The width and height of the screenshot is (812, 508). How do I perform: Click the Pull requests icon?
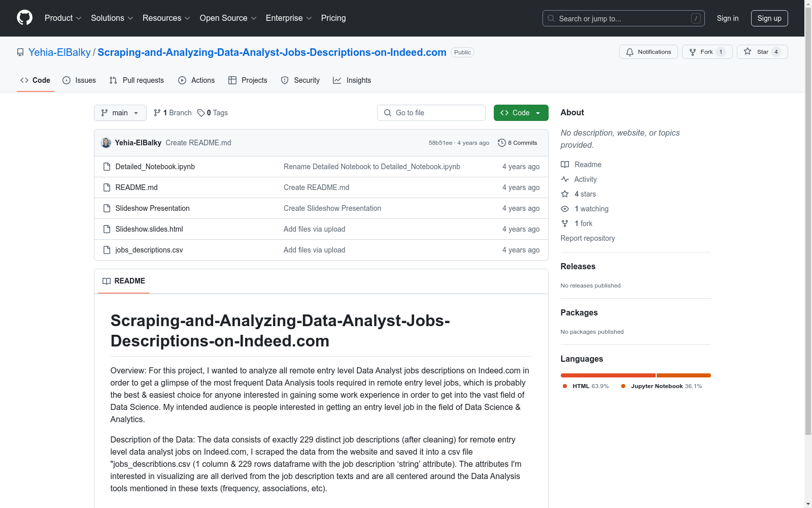(113, 80)
